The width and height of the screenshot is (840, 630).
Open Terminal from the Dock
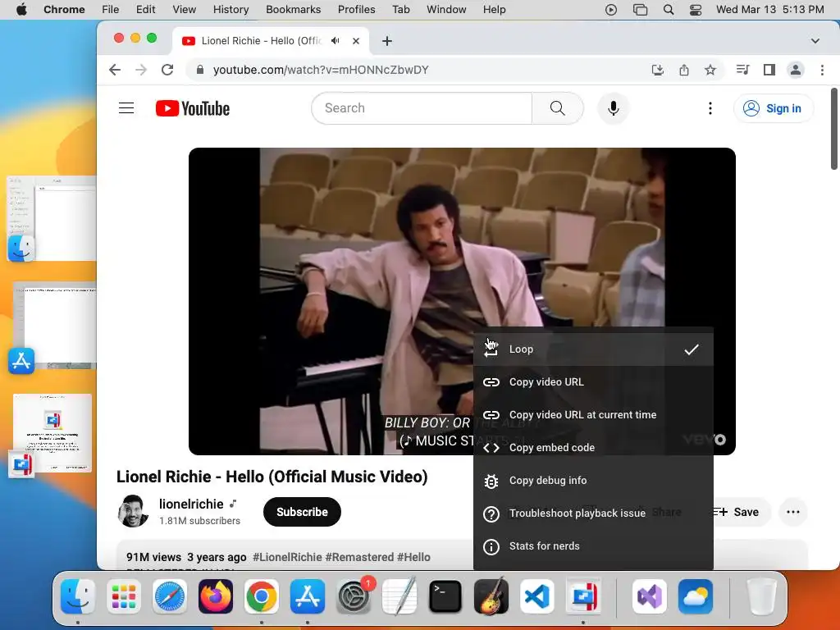click(x=445, y=596)
